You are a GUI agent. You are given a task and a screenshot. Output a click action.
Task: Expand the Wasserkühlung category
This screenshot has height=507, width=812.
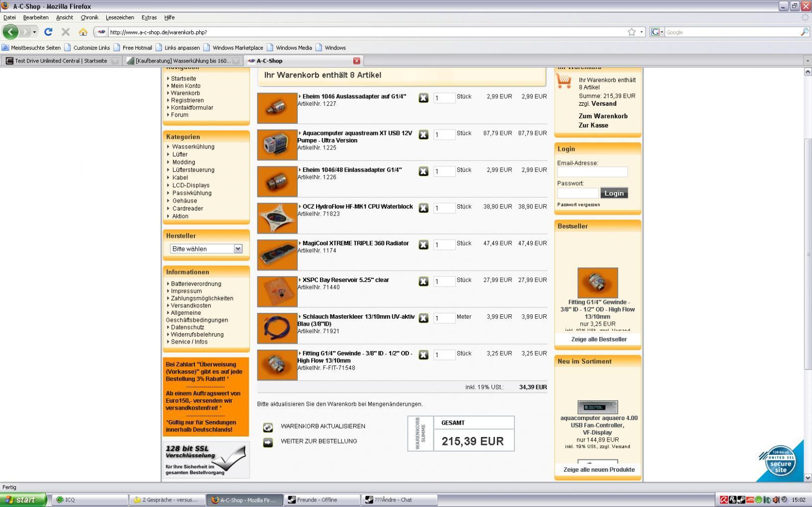193,147
